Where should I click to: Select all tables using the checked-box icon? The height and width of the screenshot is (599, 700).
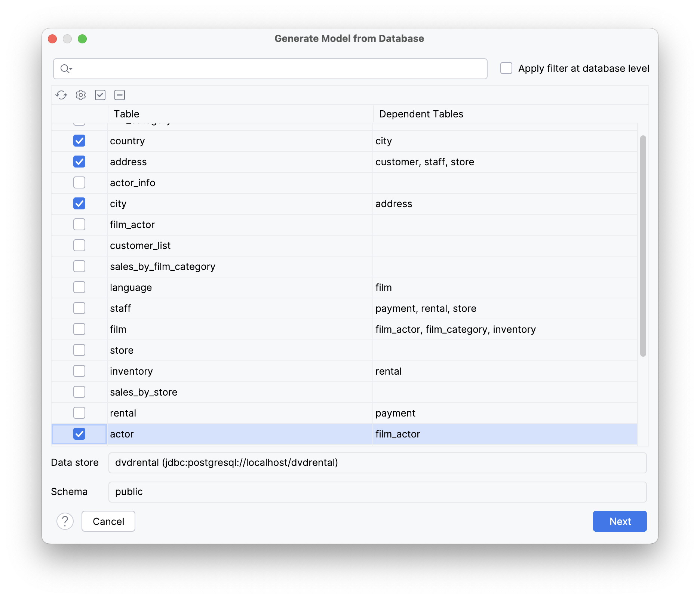click(x=100, y=95)
